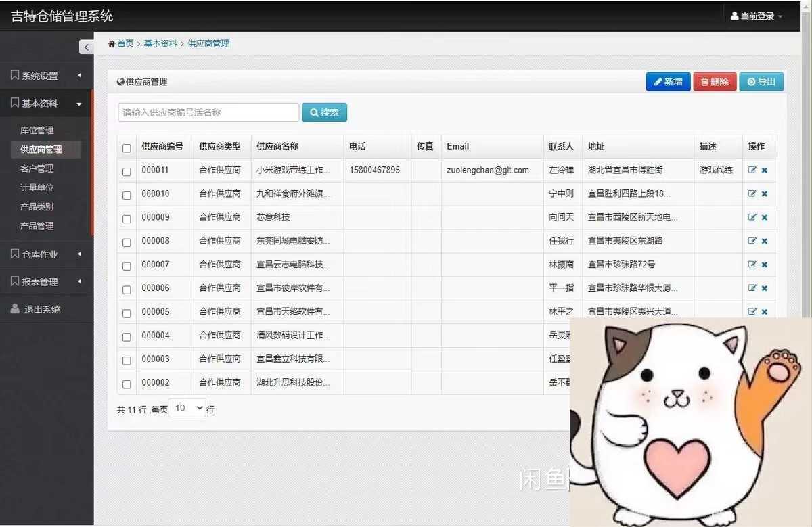This screenshot has height=527, width=812.
Task: Edit supplier 000010 with the pencil icon
Action: click(x=752, y=194)
